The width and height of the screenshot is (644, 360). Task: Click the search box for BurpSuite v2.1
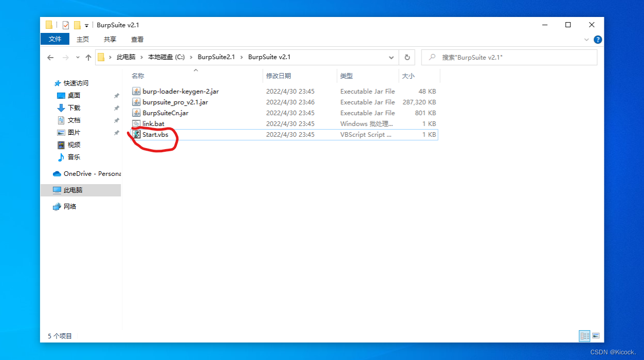point(509,57)
